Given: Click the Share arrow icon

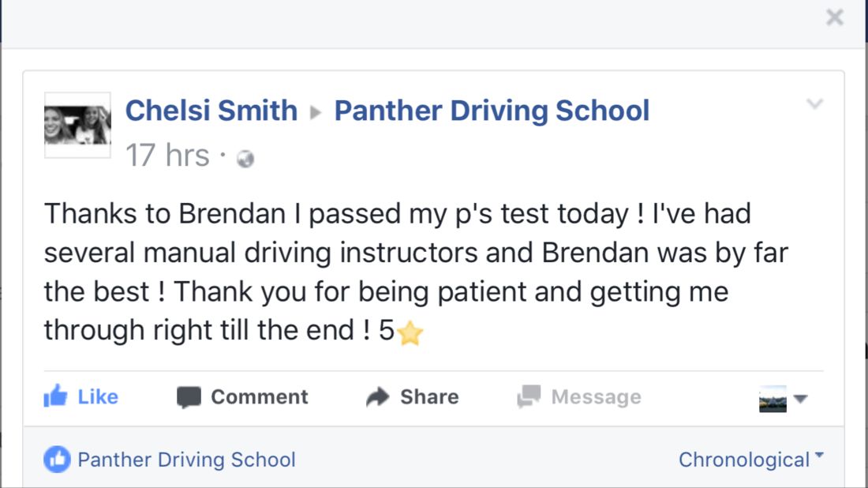Looking at the screenshot, I should (x=378, y=396).
